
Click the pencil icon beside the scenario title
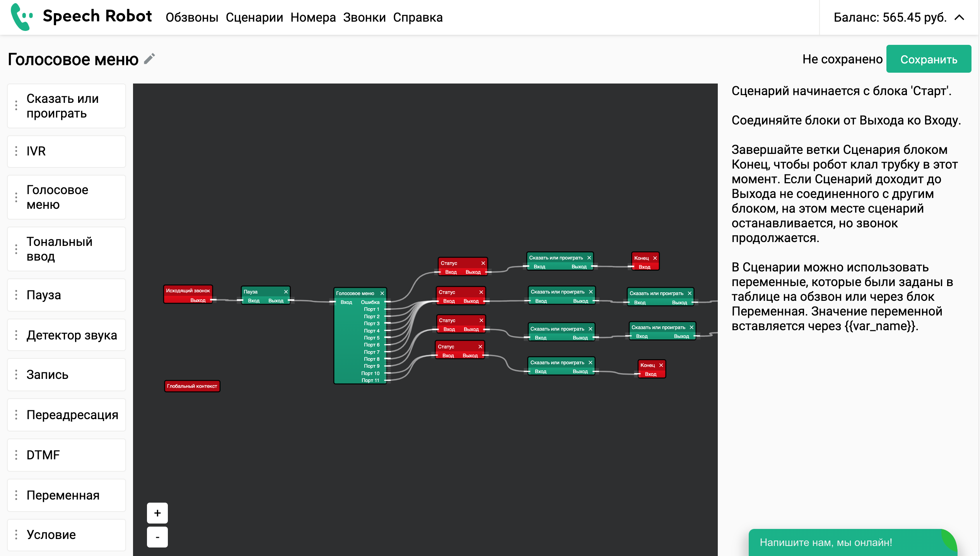150,59
